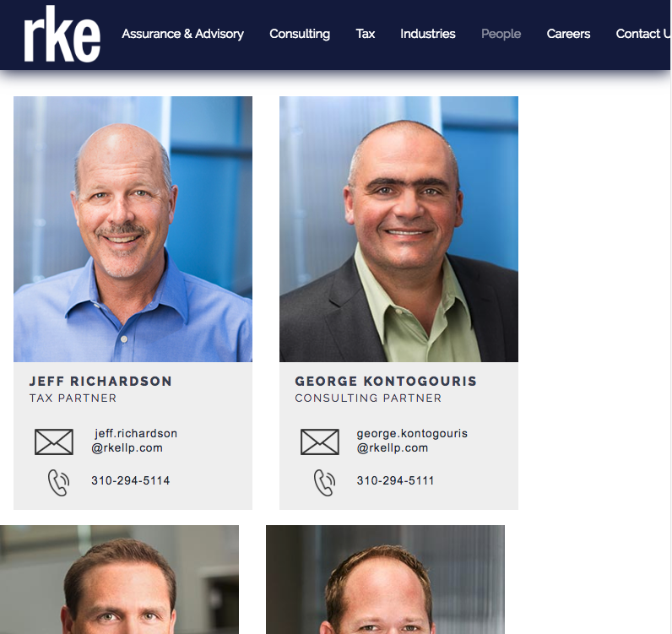Click George Kontogouris's envelope email icon
Viewport: 672px width, 634px height.
coord(320,442)
